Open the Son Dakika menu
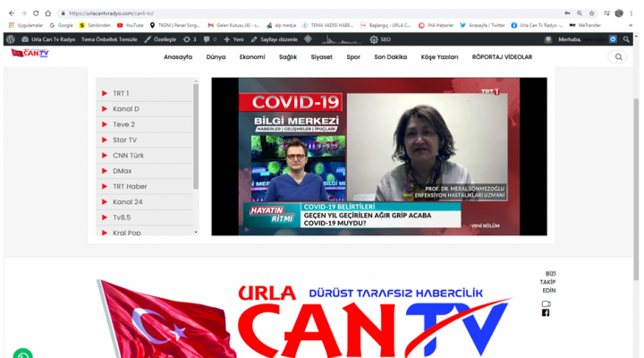This screenshot has height=358, width=644. click(x=390, y=56)
